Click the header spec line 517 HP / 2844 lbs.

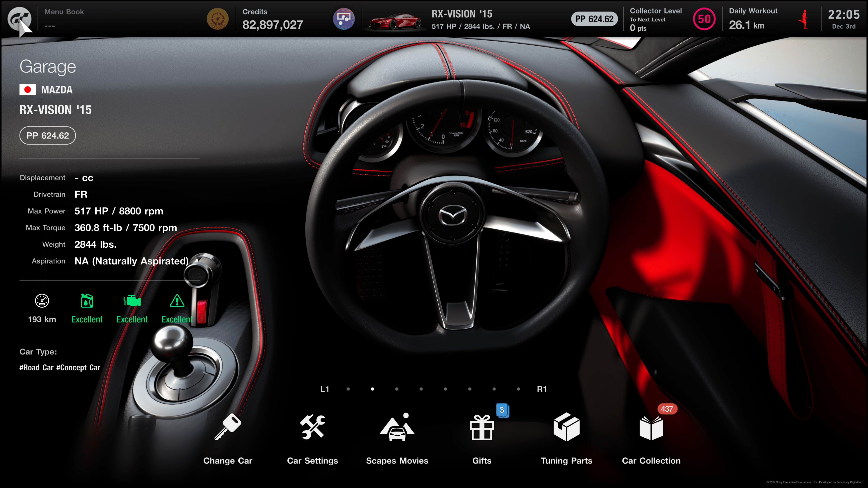coord(481,26)
